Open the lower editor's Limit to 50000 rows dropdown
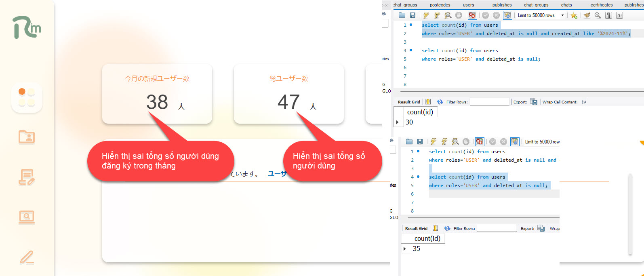 coord(542,142)
